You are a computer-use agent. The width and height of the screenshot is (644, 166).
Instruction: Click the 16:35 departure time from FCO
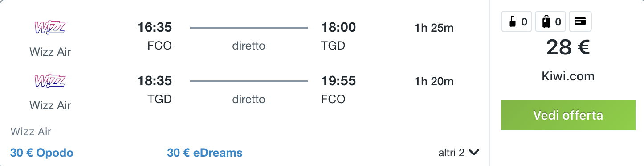coord(155,28)
